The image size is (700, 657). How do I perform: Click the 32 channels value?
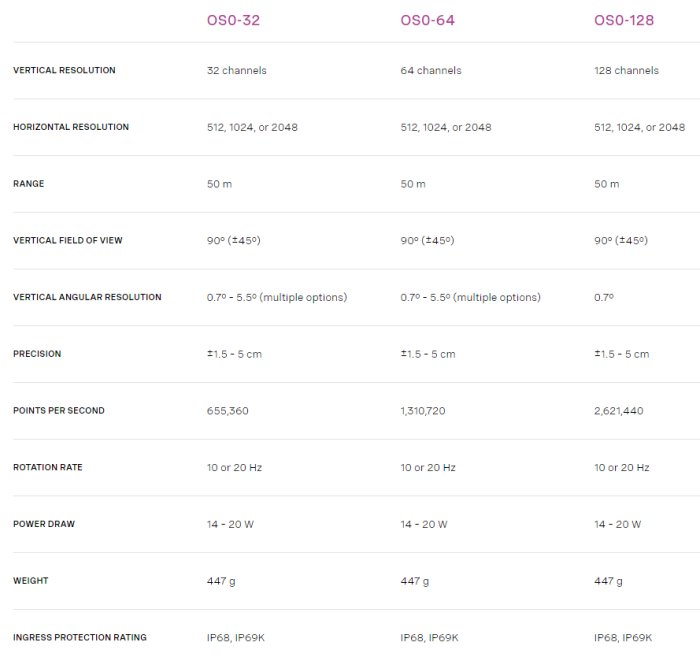pyautogui.click(x=236, y=71)
